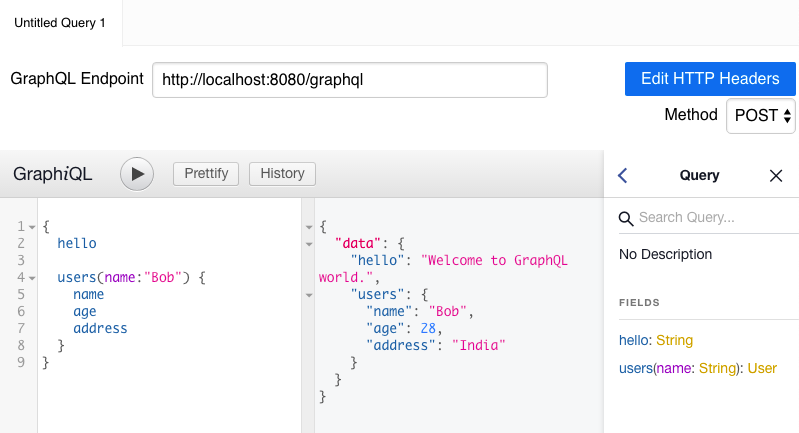Fold the "data" object in results
This screenshot has width=799, height=433.
pos(309,244)
